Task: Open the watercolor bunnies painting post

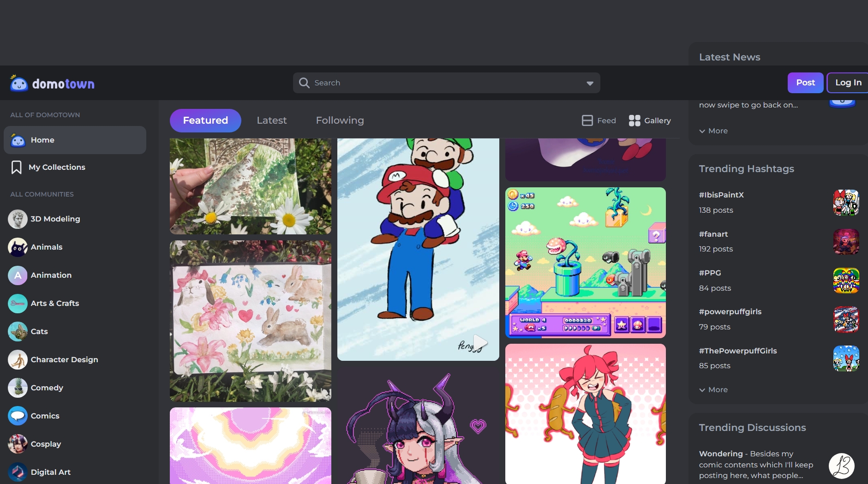Action: pyautogui.click(x=250, y=321)
